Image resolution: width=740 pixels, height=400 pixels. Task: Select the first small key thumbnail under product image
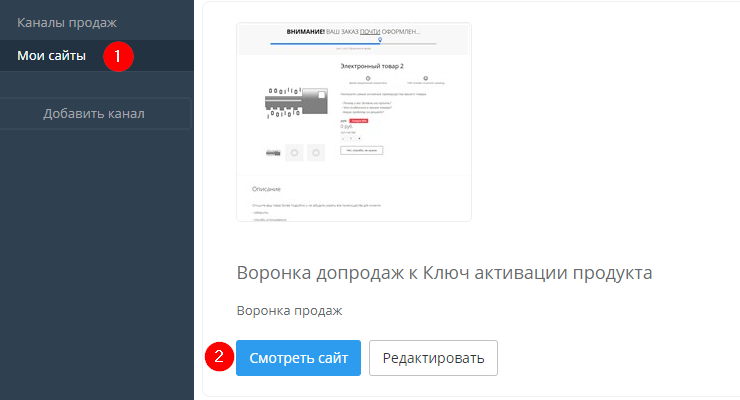pyautogui.click(x=272, y=152)
